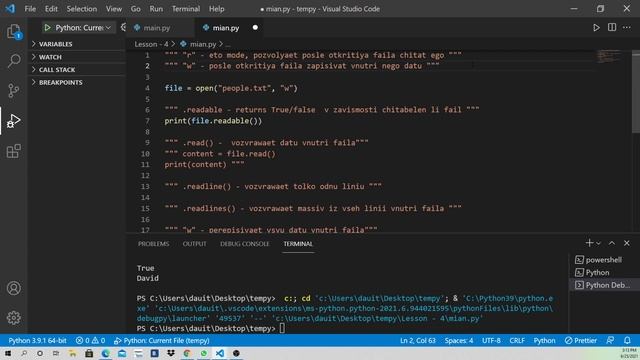
Task: Run Python file using editor play icon
Action: coord(596,28)
